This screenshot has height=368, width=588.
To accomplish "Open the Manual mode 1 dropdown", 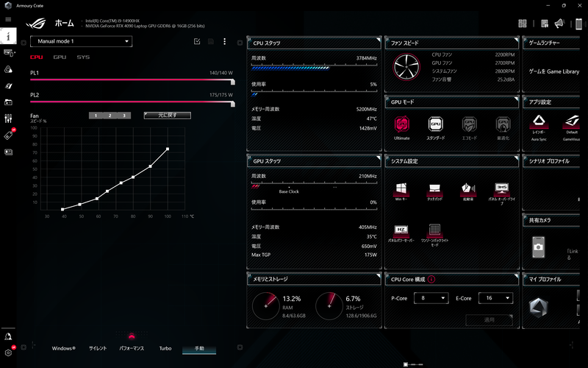I will 81,41.
